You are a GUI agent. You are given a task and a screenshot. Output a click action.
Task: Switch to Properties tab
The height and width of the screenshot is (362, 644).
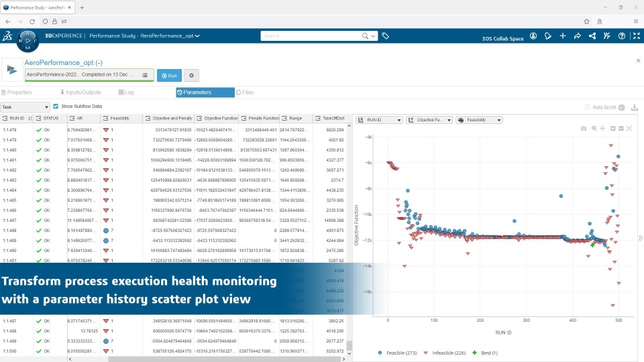click(x=17, y=93)
